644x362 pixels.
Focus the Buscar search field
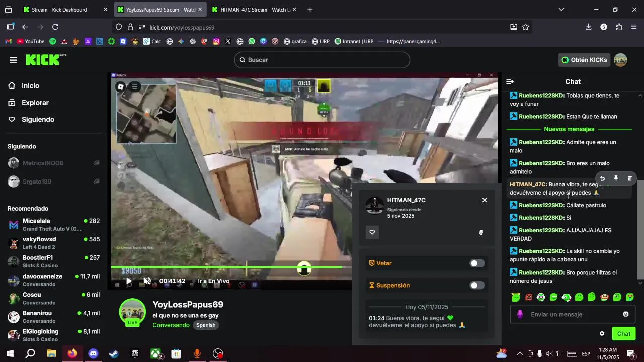coord(322,60)
